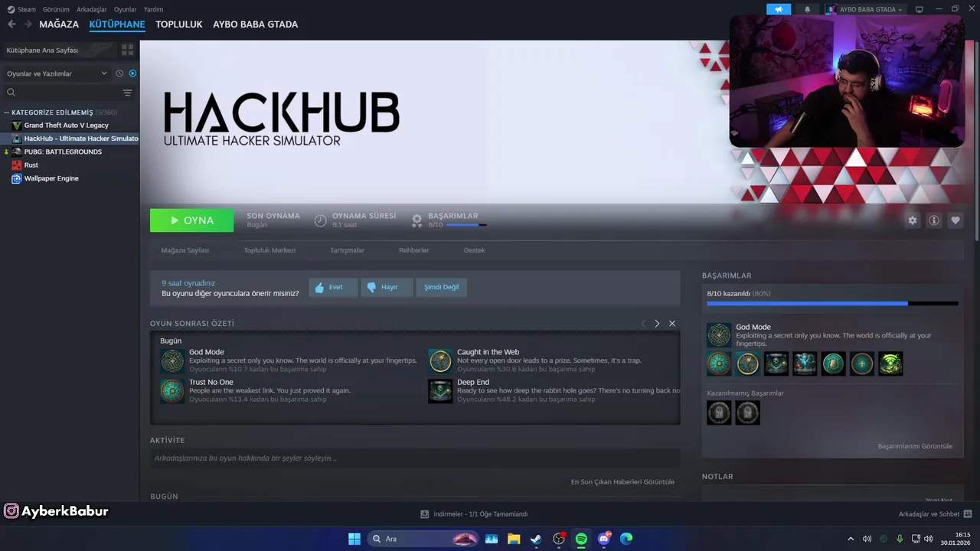Go back with the left arrow

pyautogui.click(x=11, y=24)
